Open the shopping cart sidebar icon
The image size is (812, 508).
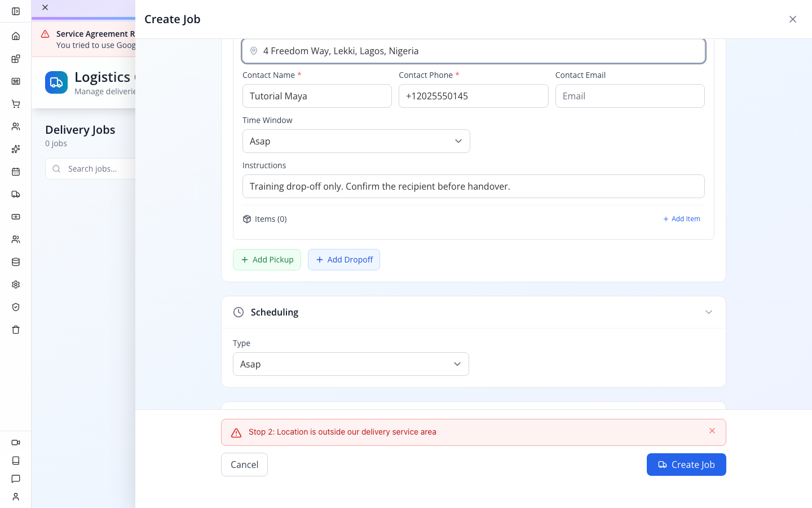pyautogui.click(x=16, y=104)
